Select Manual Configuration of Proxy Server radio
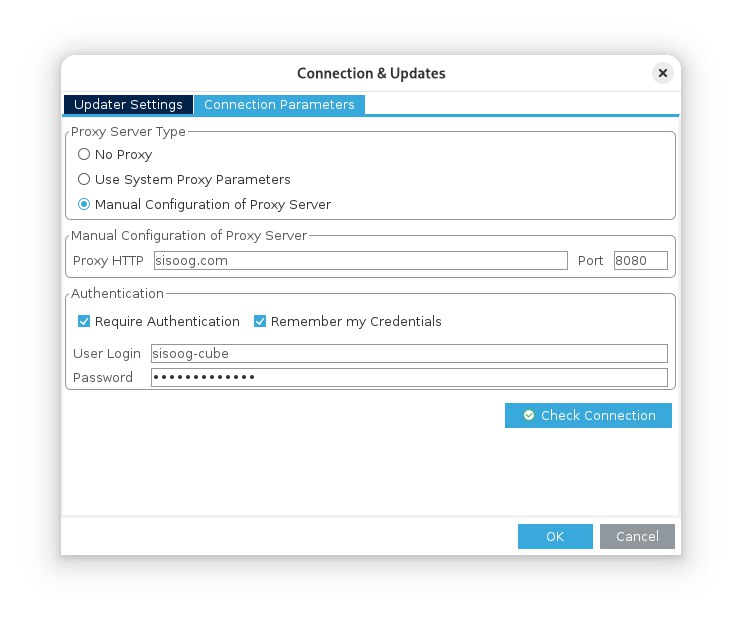Screen dimensions: 742x622 pyautogui.click(x=84, y=205)
